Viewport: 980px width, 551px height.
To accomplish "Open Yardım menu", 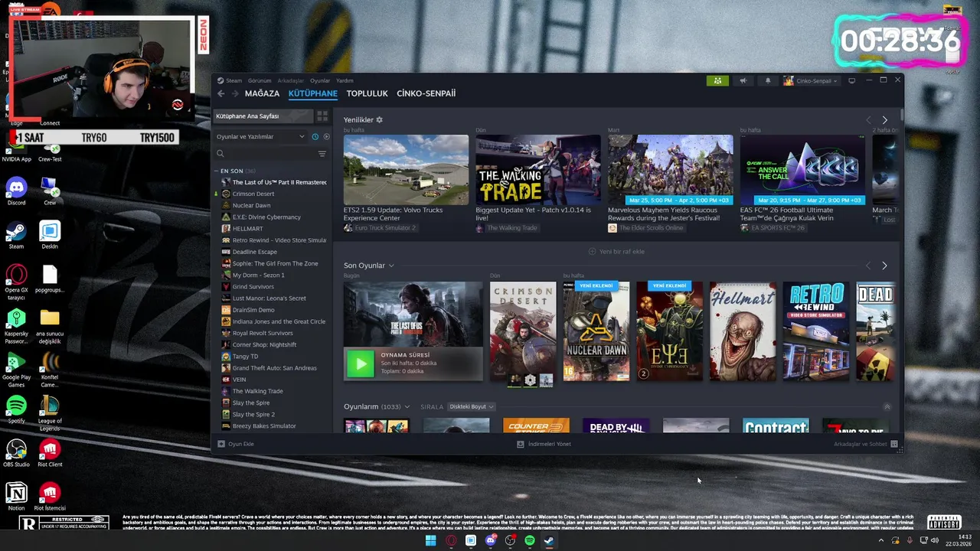I will click(345, 80).
